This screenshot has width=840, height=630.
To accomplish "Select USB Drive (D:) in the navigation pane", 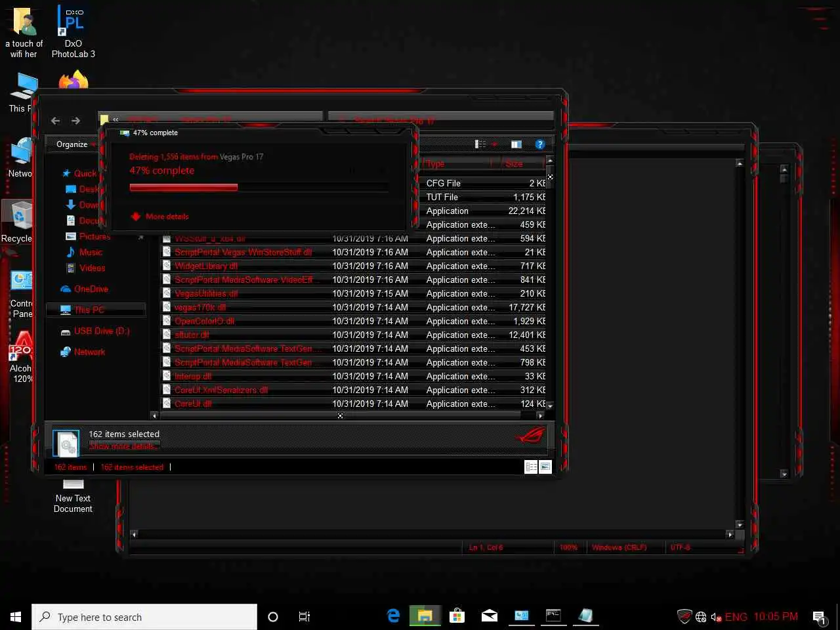I will pos(102,331).
